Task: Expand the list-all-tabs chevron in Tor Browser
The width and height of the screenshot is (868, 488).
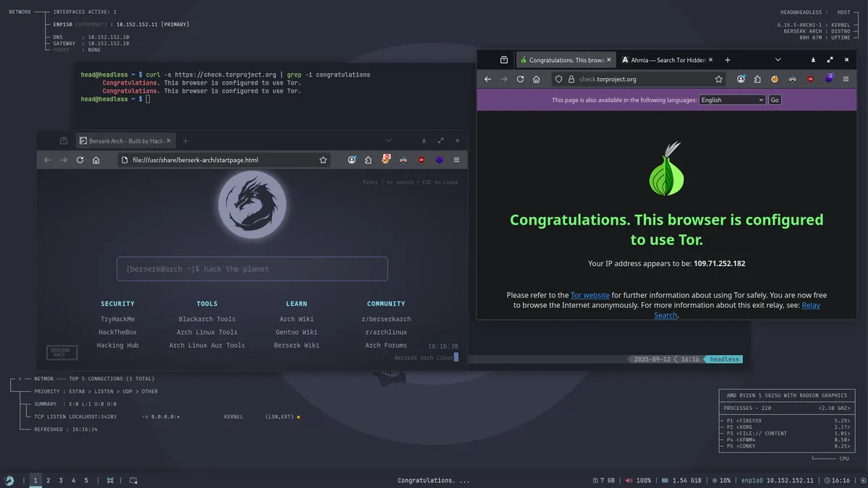Action: click(x=778, y=59)
